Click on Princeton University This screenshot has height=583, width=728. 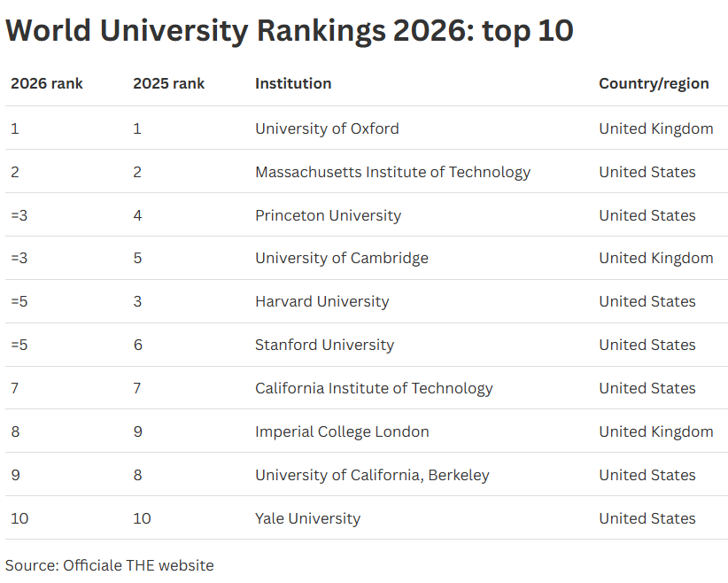point(328,215)
